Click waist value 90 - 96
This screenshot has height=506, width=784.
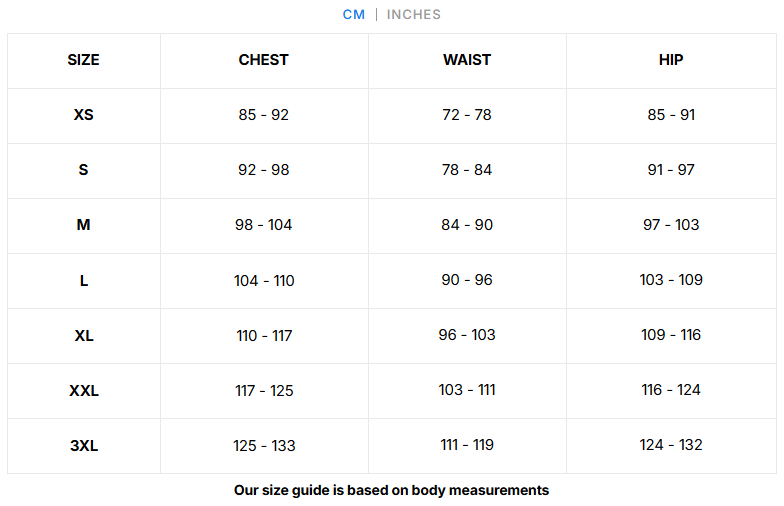point(467,280)
